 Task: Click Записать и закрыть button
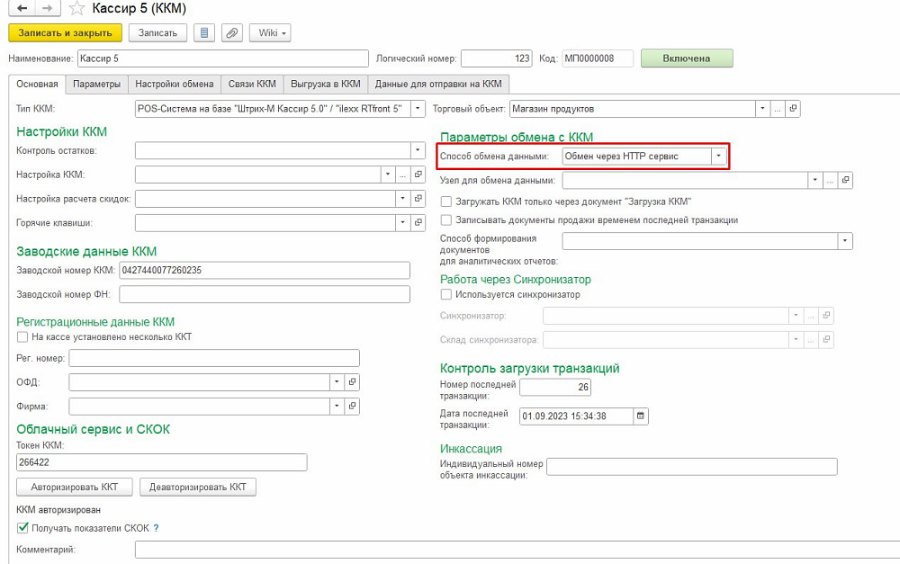click(65, 33)
